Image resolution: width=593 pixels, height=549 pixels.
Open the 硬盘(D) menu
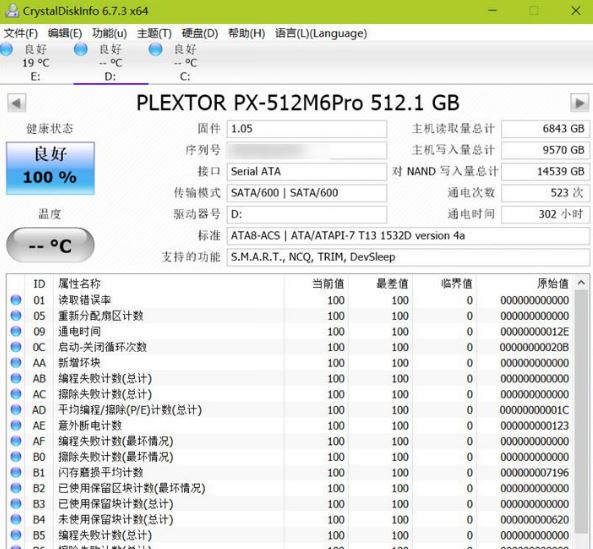200,33
